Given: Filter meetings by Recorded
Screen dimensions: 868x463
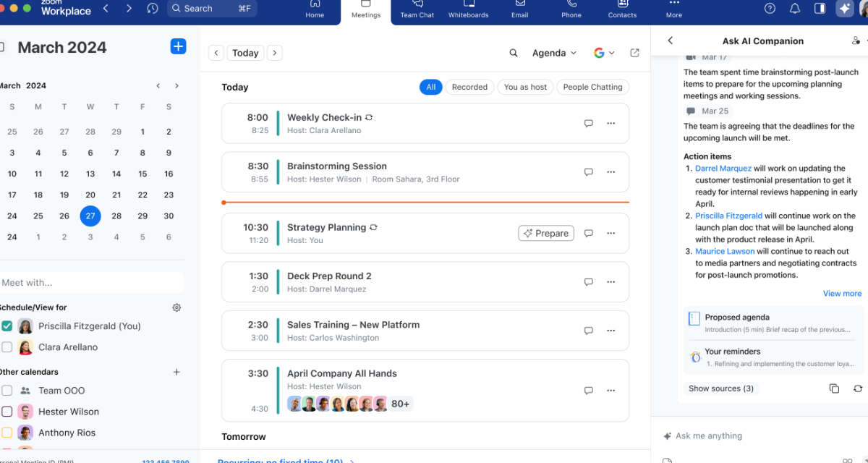Looking at the screenshot, I should click(469, 87).
